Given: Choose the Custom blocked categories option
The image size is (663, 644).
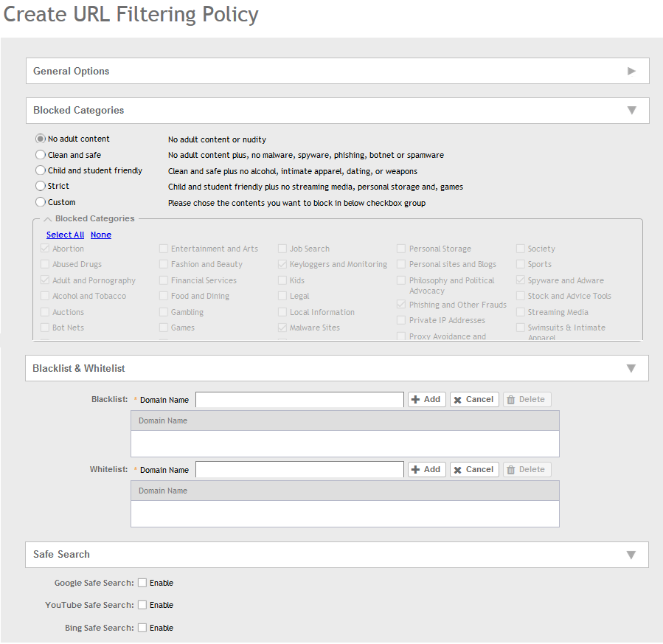Looking at the screenshot, I should click(41, 202).
